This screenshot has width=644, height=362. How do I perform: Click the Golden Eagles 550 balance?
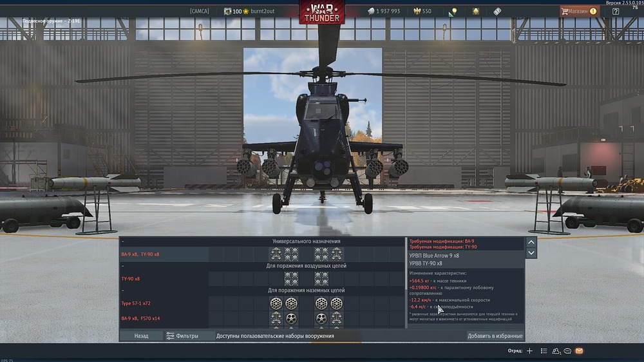[x=422, y=12]
